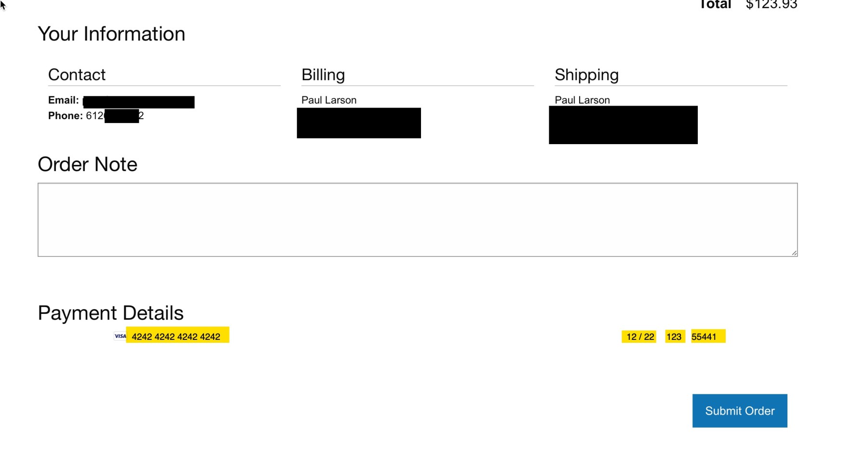Click Paul Larson name under Billing

point(329,100)
